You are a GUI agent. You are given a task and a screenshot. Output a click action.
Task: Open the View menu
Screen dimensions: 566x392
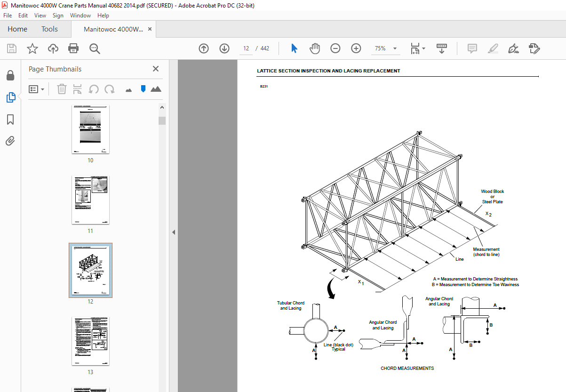(40, 16)
